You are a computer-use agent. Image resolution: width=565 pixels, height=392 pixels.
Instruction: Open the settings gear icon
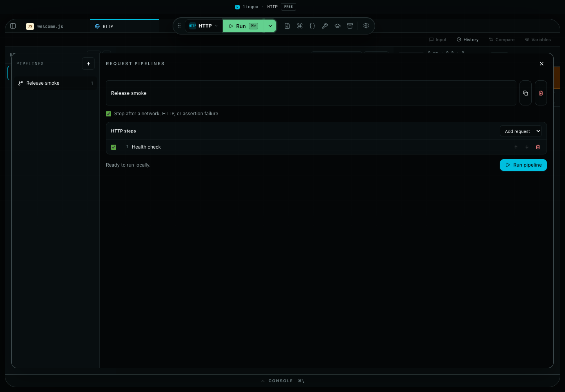coord(366,25)
